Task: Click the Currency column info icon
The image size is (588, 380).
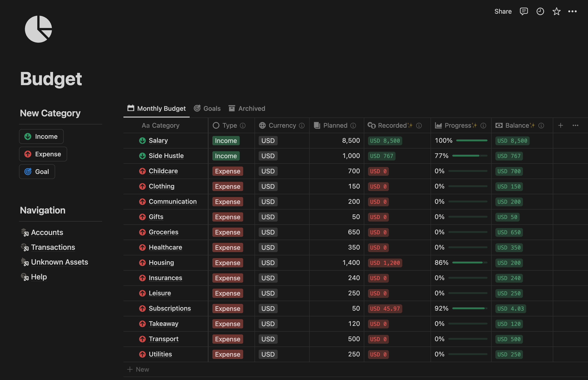Action: [x=302, y=125]
